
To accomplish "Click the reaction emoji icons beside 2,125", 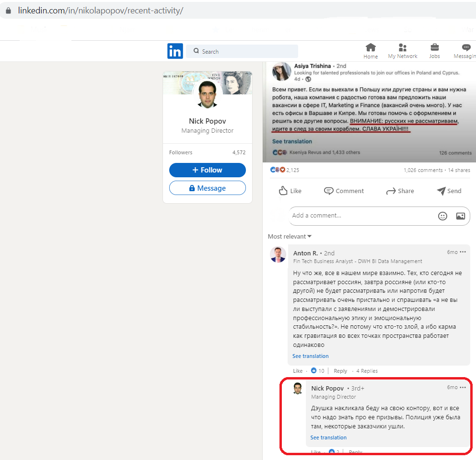I will (278, 170).
